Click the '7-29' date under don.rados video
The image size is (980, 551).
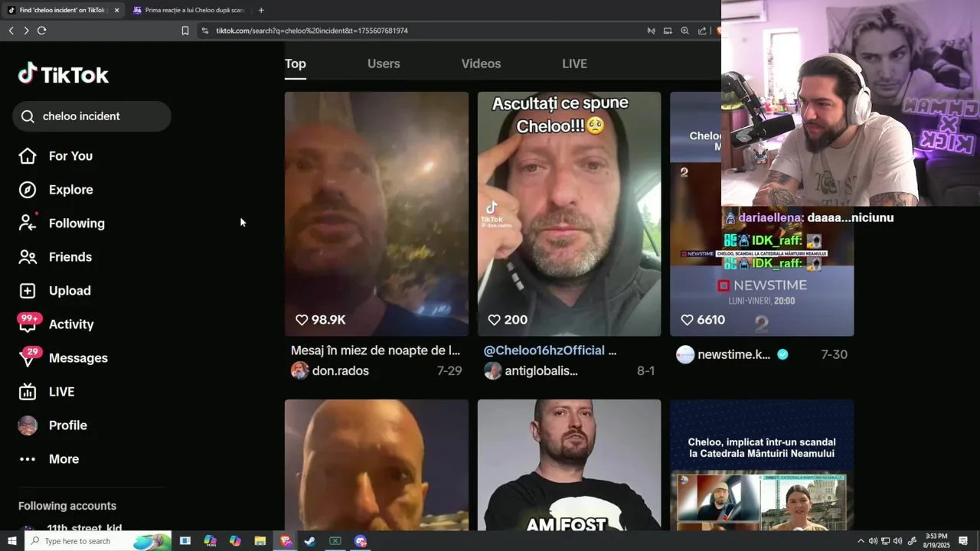coord(449,371)
